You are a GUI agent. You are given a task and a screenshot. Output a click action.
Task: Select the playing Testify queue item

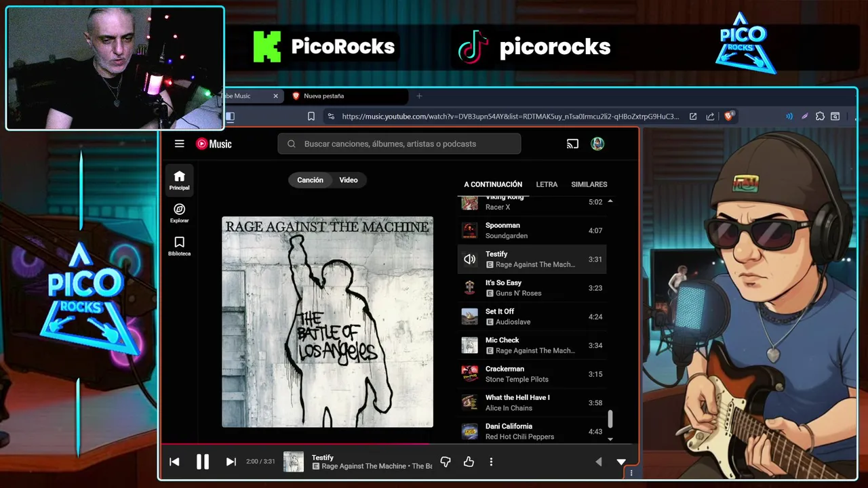(x=532, y=259)
